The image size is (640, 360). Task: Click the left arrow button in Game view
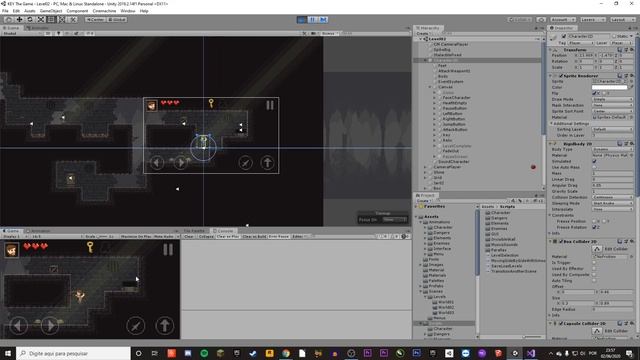click(18, 325)
